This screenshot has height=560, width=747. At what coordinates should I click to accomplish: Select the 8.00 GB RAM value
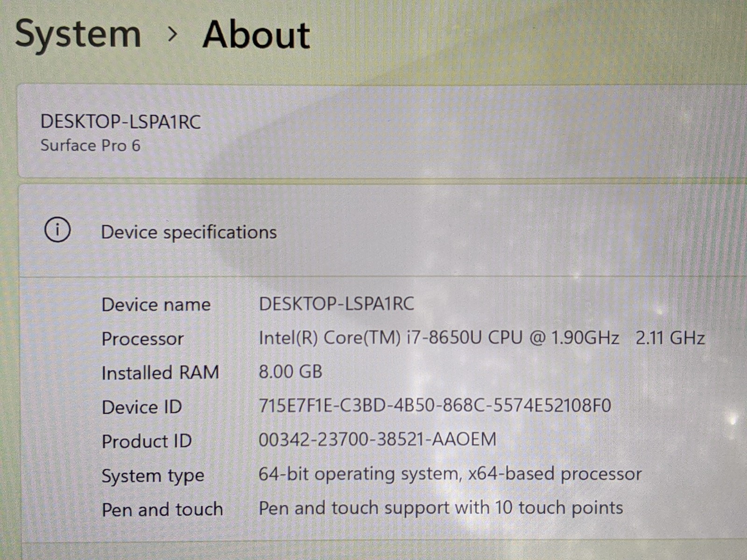point(290,371)
